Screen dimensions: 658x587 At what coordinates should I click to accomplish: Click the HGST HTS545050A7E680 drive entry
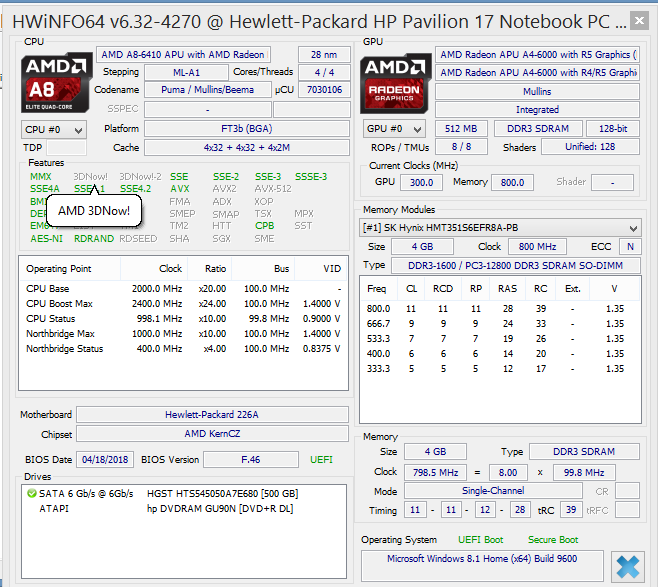tap(222, 493)
